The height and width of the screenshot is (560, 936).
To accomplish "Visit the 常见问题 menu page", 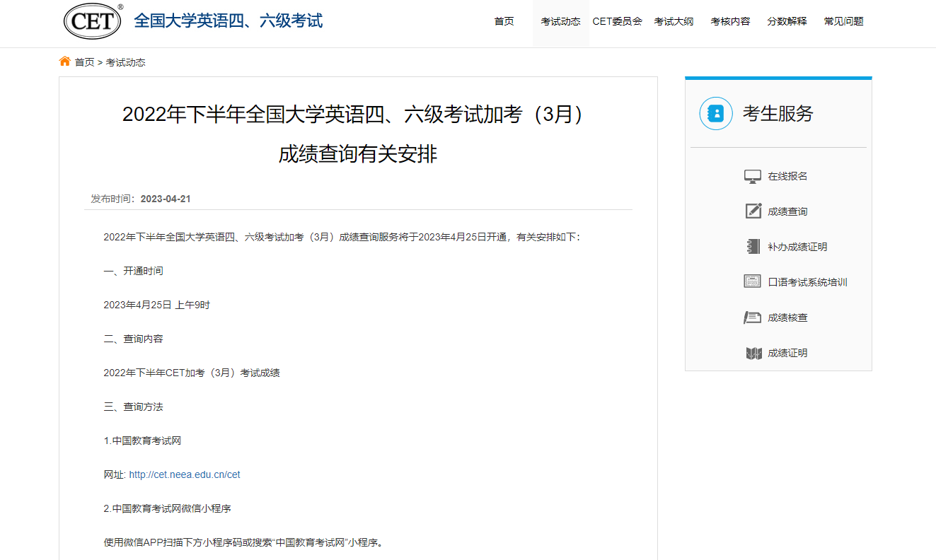I will tap(843, 21).
